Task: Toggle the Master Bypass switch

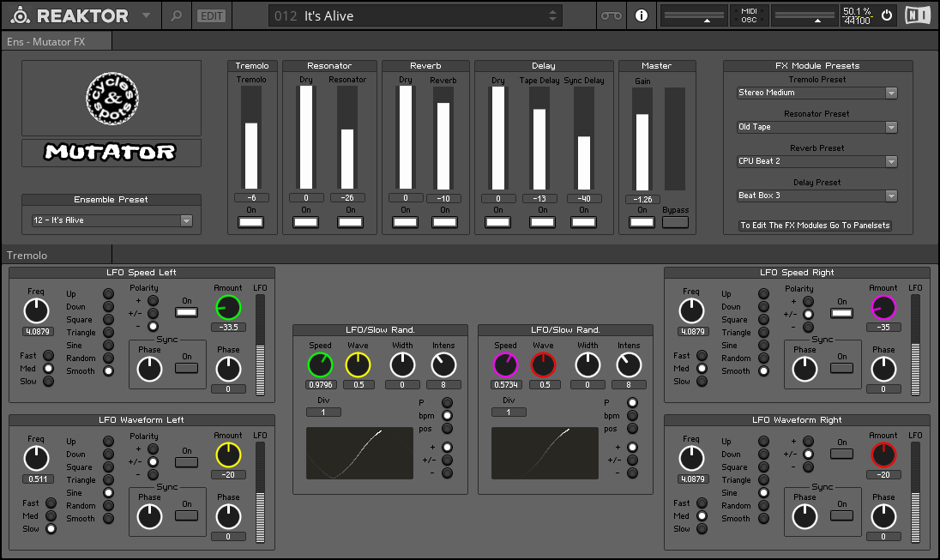Action: pyautogui.click(x=675, y=222)
